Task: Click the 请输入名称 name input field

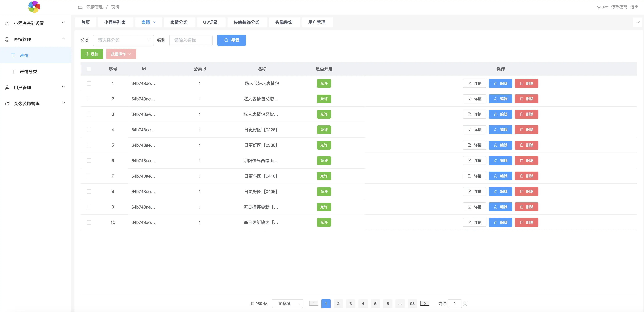Action: click(x=191, y=40)
